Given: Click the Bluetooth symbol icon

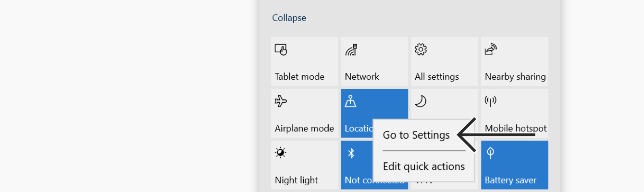Looking at the screenshot, I should 351,153.
